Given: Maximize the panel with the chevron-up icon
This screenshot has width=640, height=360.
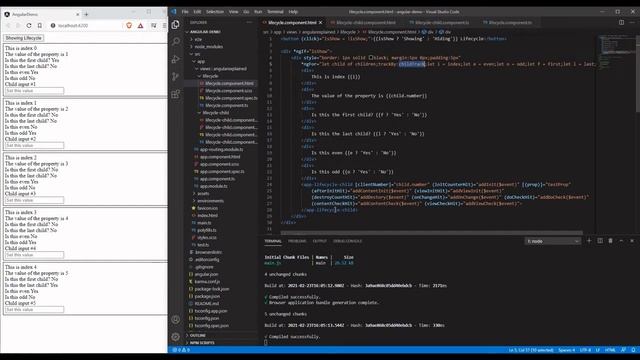Looking at the screenshot, I should 621,241.
